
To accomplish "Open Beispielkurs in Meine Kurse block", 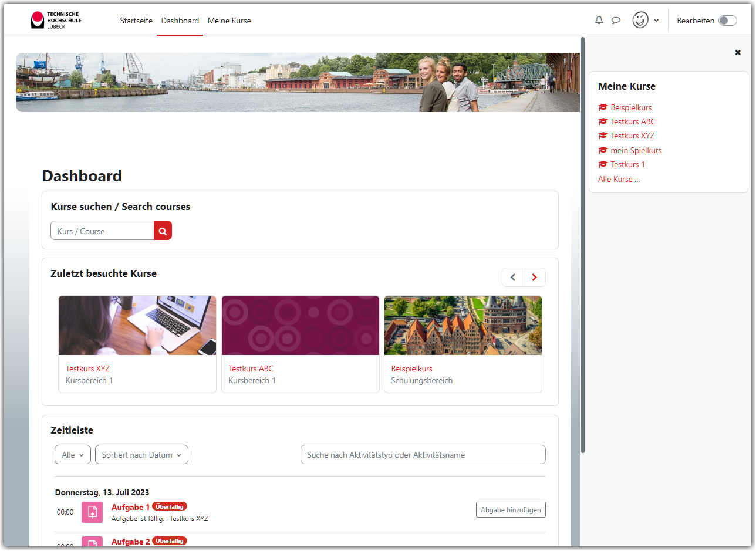I will [x=631, y=107].
